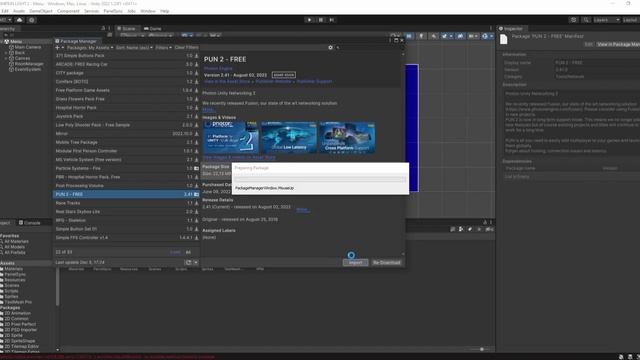
Task: Click the Pause button in the Unity toolbar
Action: pos(321,20)
